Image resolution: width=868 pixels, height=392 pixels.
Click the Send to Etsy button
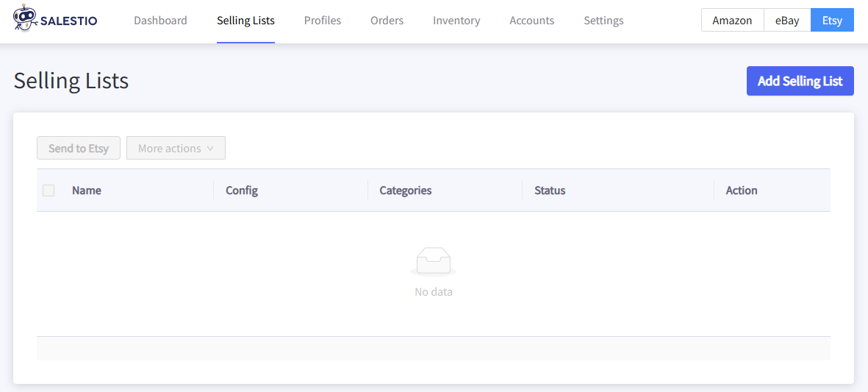79,148
